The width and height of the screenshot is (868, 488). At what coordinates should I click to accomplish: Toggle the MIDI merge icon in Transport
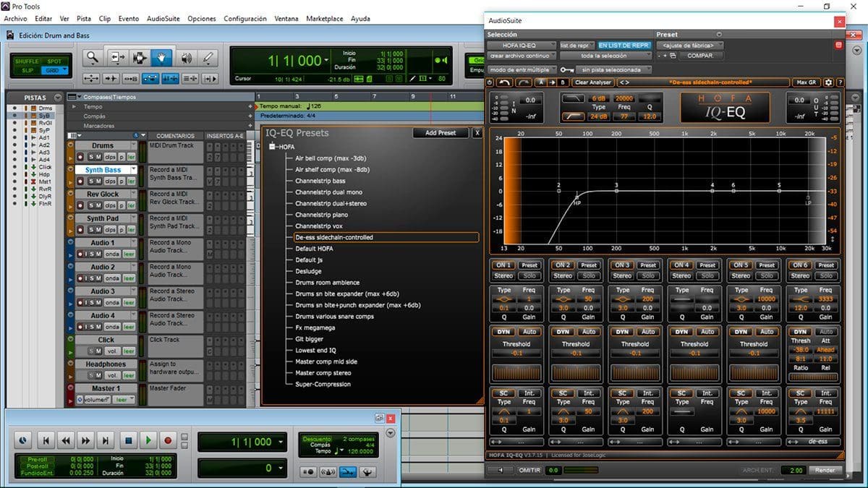348,471
